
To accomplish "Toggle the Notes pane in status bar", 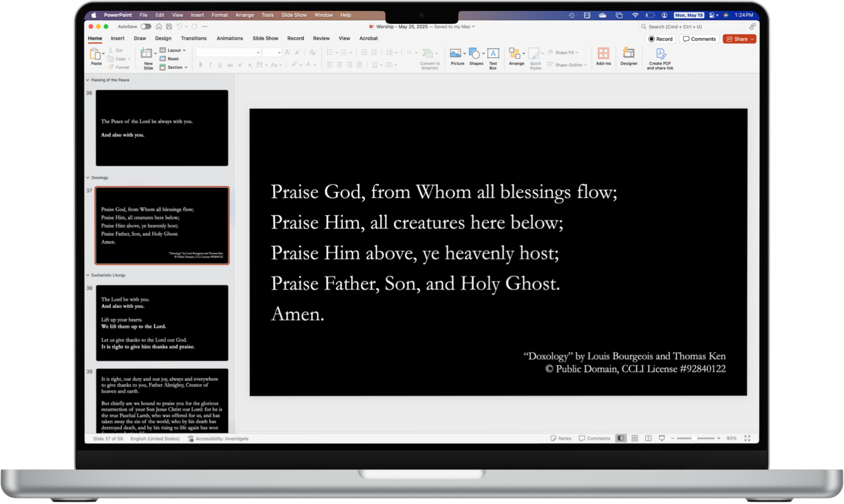I will (561, 438).
